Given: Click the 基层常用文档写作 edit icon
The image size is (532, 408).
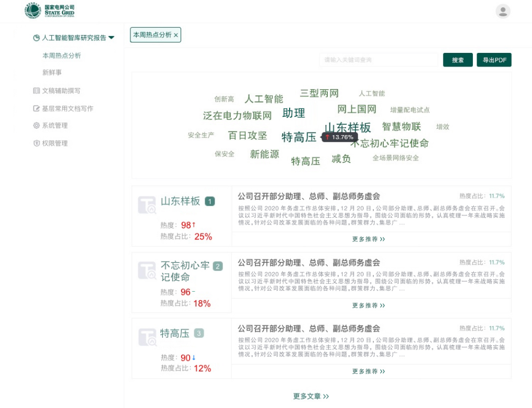Looking at the screenshot, I should [x=36, y=108].
